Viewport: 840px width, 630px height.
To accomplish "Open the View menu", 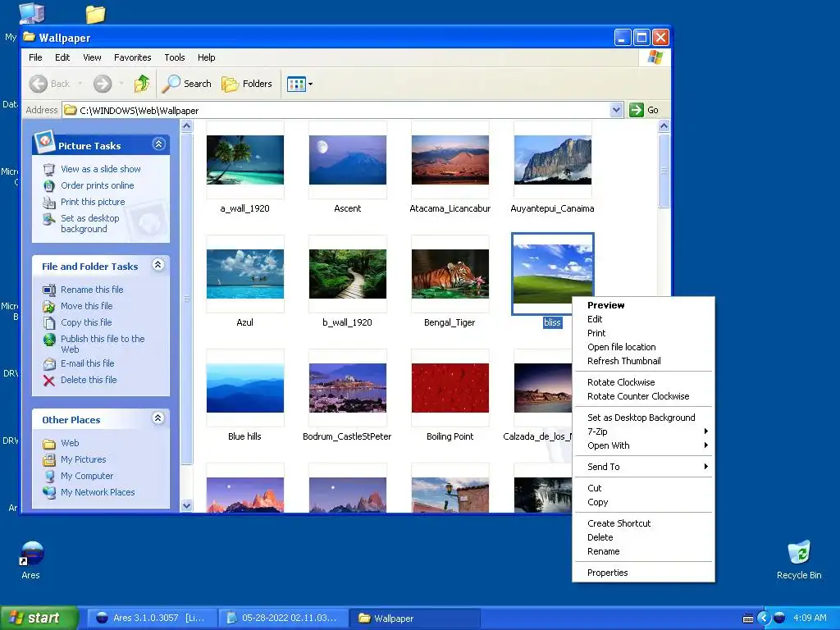I will 92,57.
